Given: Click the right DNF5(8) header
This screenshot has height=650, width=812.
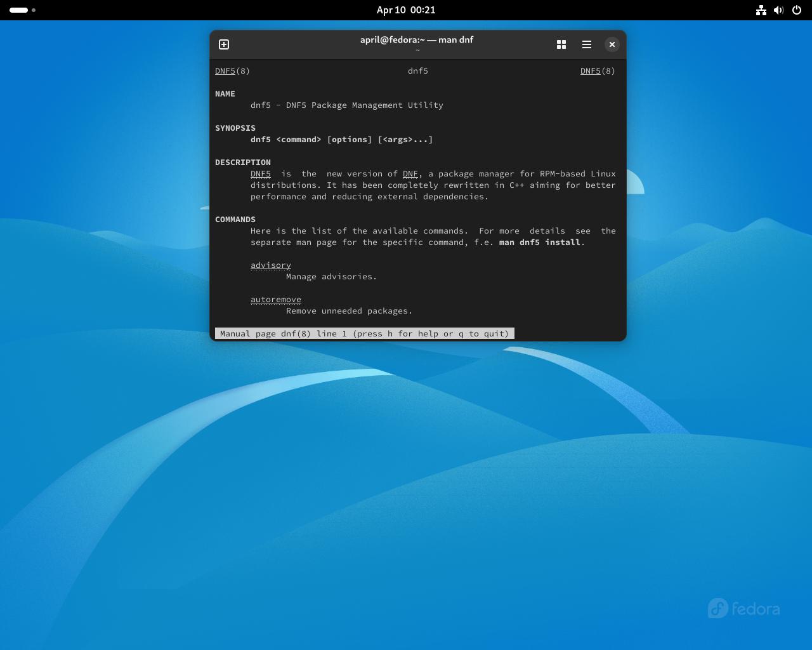Looking at the screenshot, I should point(598,71).
